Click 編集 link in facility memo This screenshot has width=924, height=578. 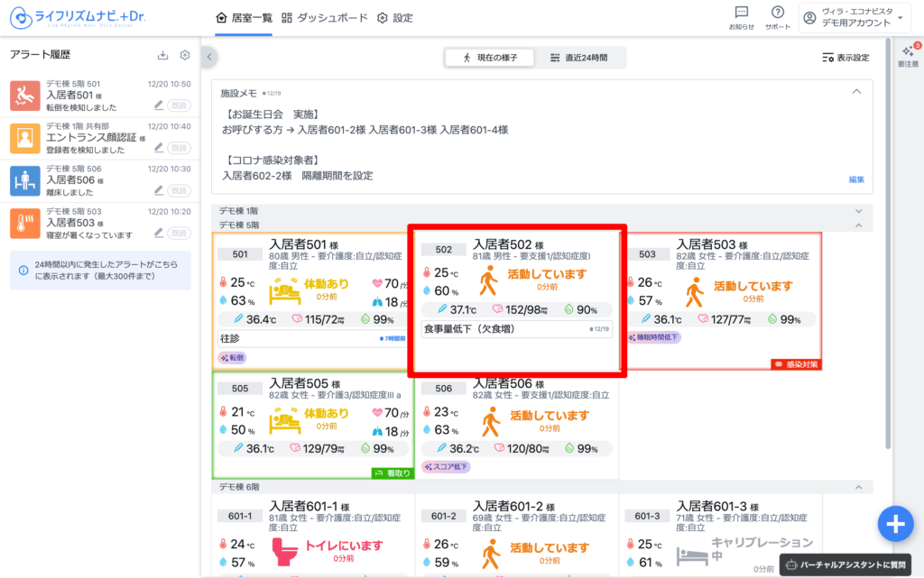point(856,179)
